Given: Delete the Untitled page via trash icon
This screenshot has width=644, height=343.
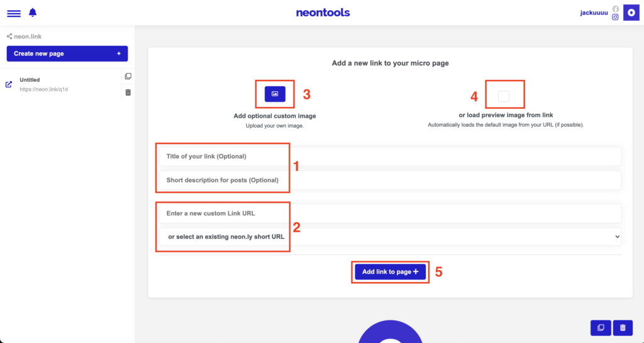Looking at the screenshot, I should (128, 93).
